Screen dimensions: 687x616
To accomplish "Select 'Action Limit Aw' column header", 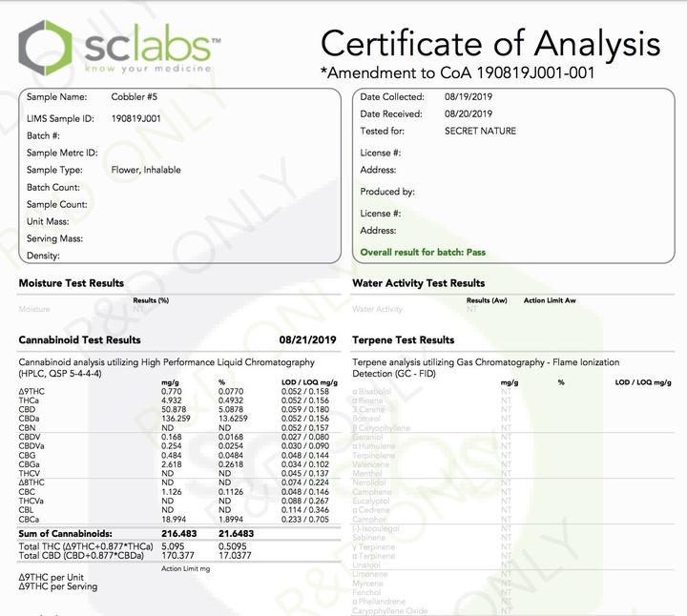I will point(550,300).
